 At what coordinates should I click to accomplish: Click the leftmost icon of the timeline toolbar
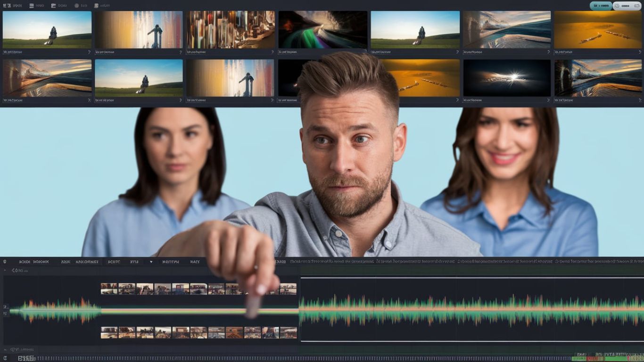pyautogui.click(x=5, y=262)
